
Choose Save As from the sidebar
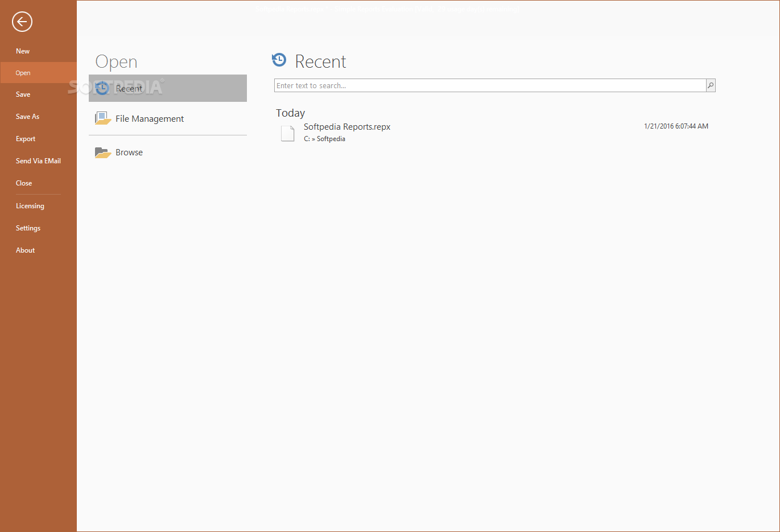pos(38,117)
